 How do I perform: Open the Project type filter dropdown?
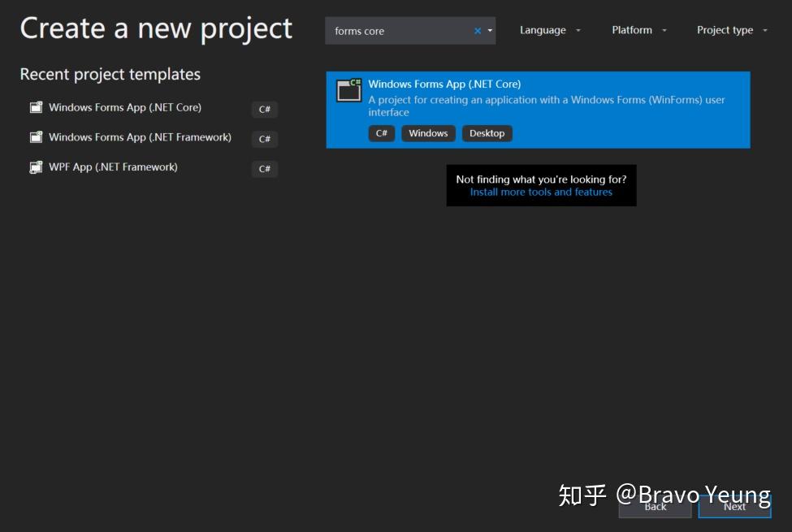pyautogui.click(x=732, y=30)
